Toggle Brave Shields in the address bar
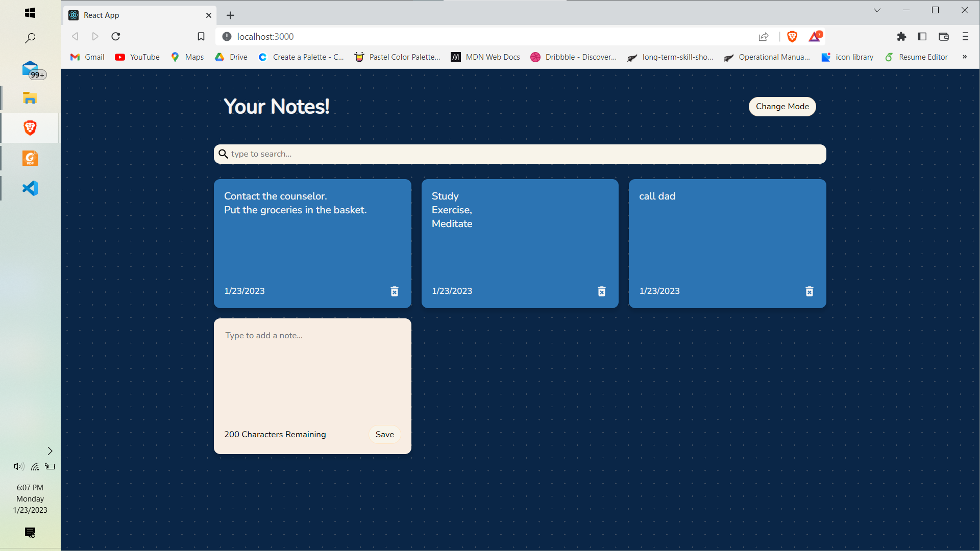Image resolution: width=980 pixels, height=551 pixels. point(793,36)
